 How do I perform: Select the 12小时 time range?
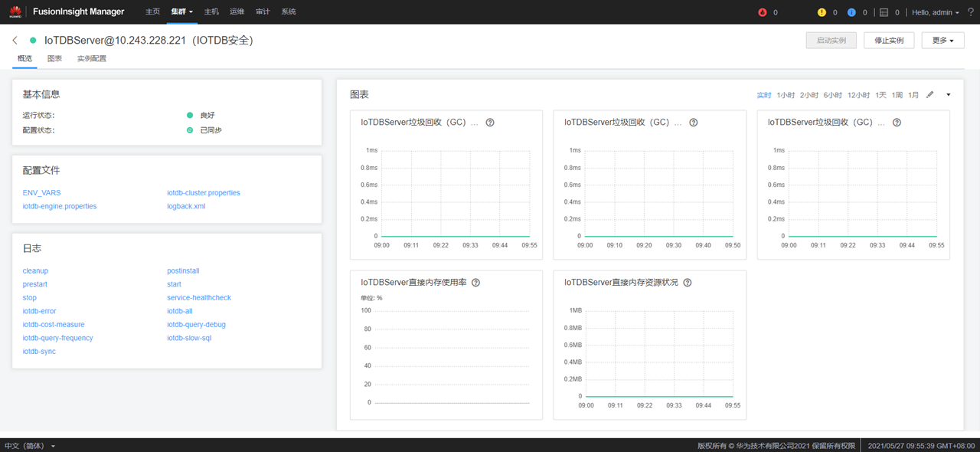pyautogui.click(x=858, y=95)
